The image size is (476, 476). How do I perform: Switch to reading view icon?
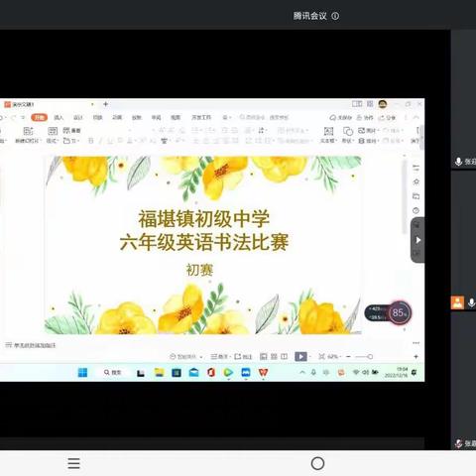coord(285,357)
